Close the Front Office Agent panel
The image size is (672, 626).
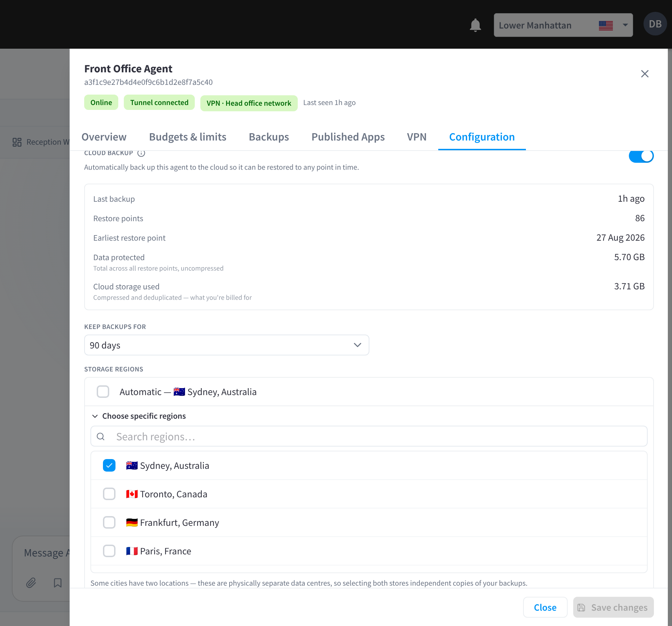coord(645,74)
